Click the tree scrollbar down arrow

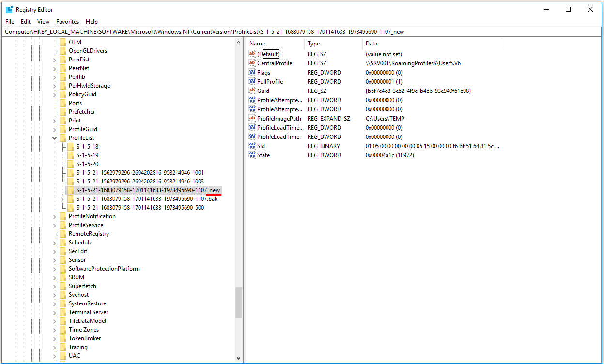pyautogui.click(x=238, y=358)
